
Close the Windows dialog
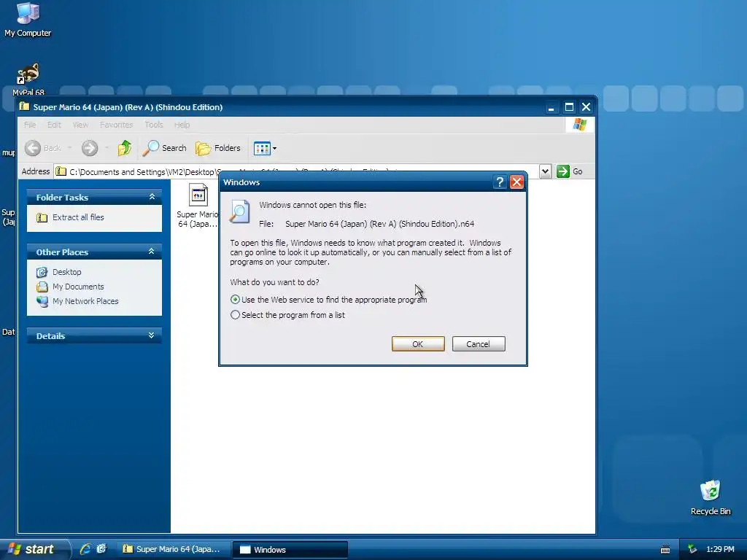pos(517,182)
